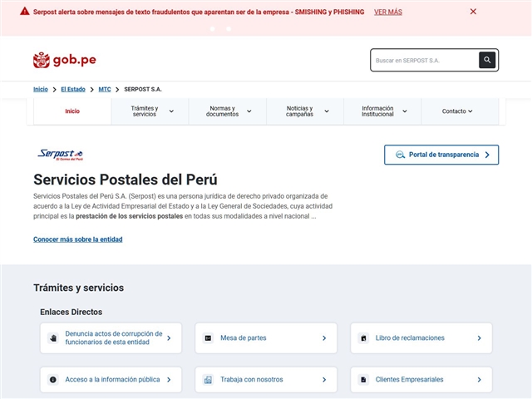Viewport: 532px width, 399px height.
Task: Click the Serpost logo image
Action: pos(60,155)
